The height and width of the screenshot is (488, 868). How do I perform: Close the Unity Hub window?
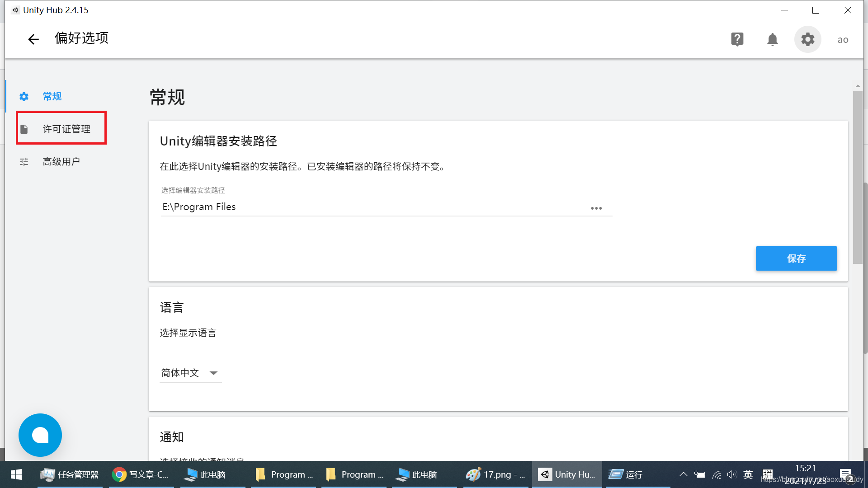tap(848, 10)
